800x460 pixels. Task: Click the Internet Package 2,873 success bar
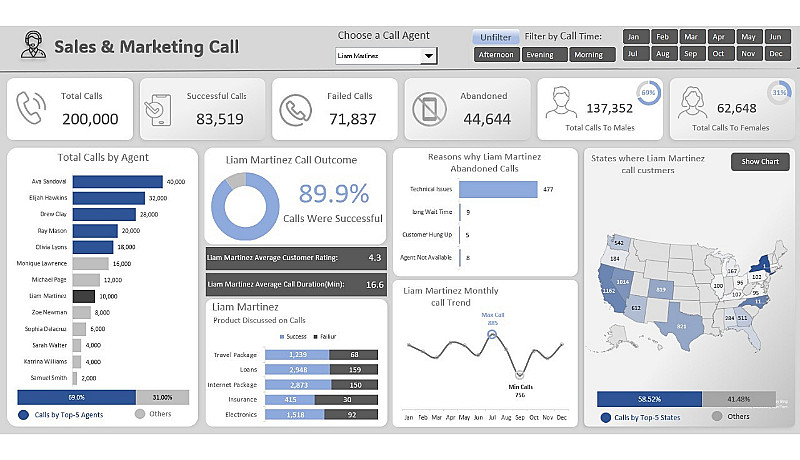[x=298, y=385]
